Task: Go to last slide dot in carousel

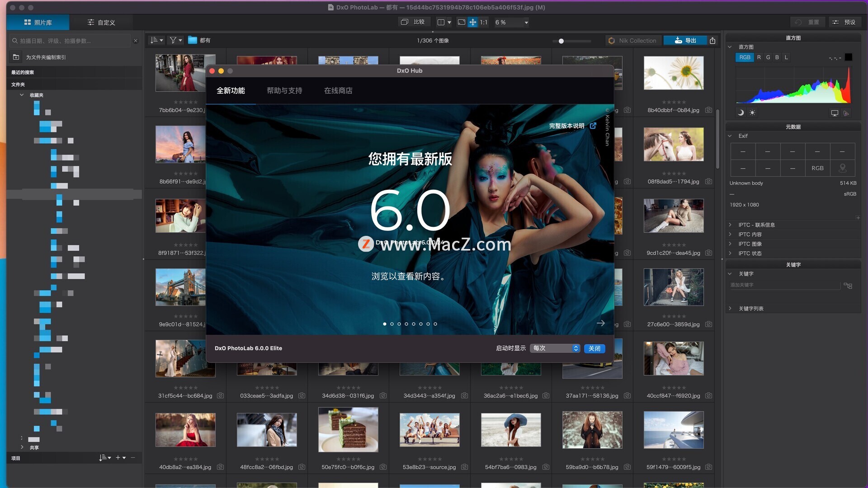Action: coord(435,324)
